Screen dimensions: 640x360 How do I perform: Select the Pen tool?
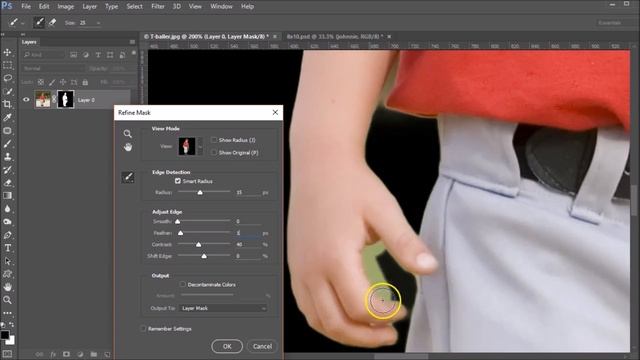point(7,235)
